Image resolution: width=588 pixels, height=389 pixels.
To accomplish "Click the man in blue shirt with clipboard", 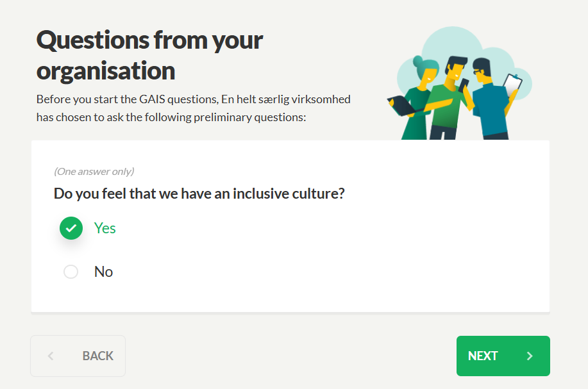I will (492, 99).
